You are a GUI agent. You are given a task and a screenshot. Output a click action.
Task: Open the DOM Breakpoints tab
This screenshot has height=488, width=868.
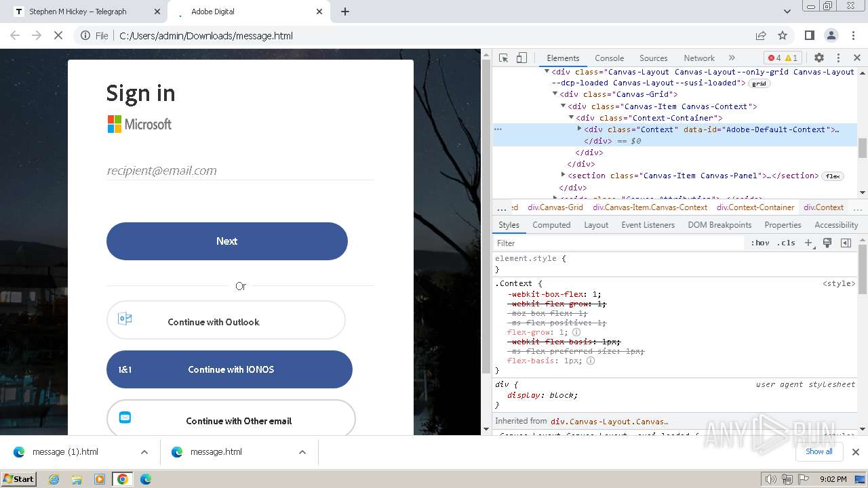[719, 225]
